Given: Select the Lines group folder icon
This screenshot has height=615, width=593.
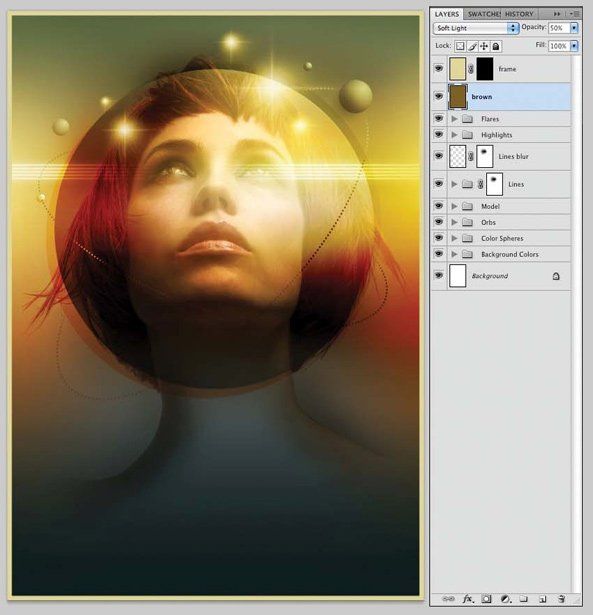Looking at the screenshot, I should pos(467,184).
